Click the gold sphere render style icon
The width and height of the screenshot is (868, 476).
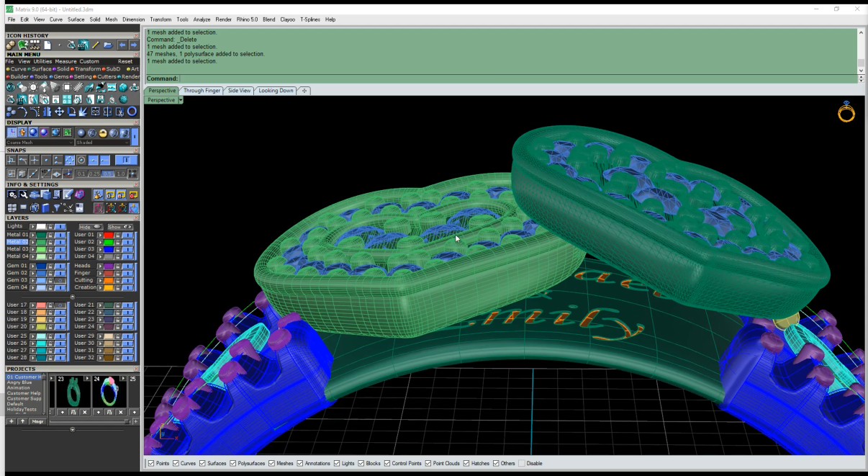pyautogui.click(x=103, y=133)
